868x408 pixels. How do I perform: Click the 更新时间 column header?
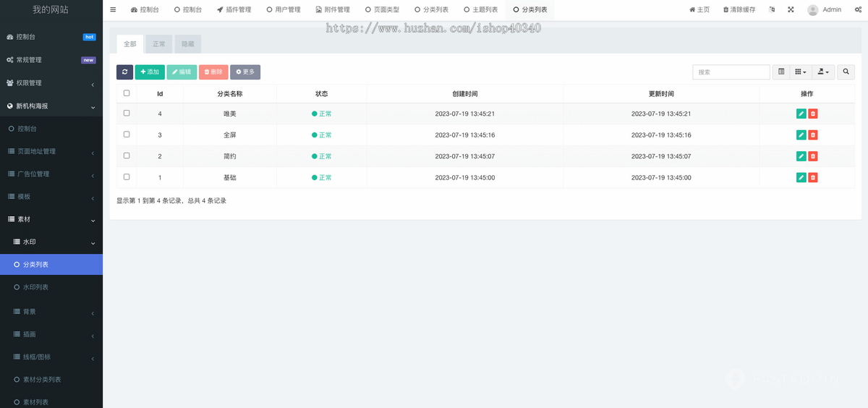(x=661, y=93)
